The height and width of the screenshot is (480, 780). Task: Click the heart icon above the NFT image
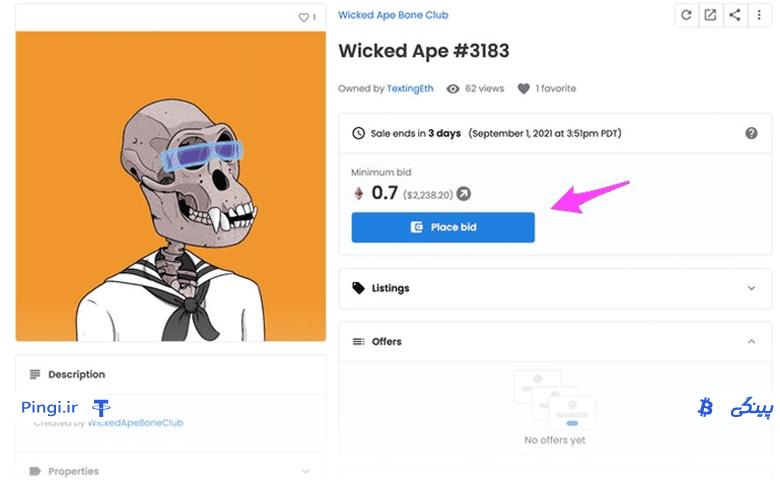coord(303,17)
